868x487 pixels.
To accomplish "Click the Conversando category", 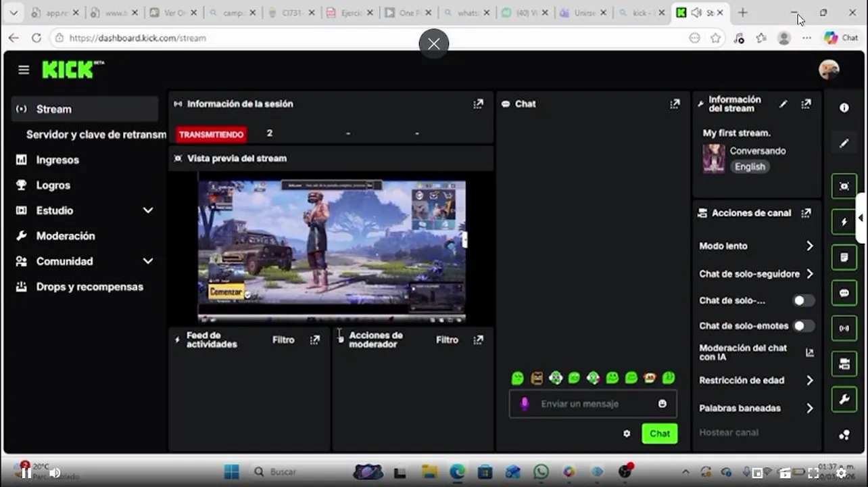I will pyautogui.click(x=758, y=151).
